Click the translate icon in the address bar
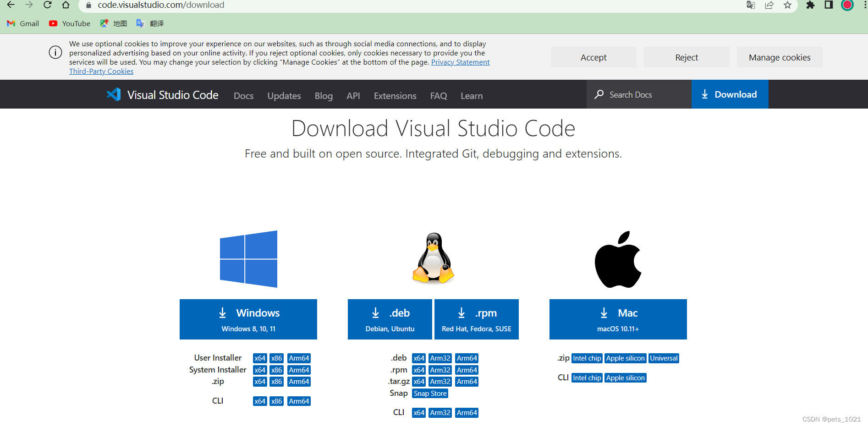 click(x=750, y=5)
